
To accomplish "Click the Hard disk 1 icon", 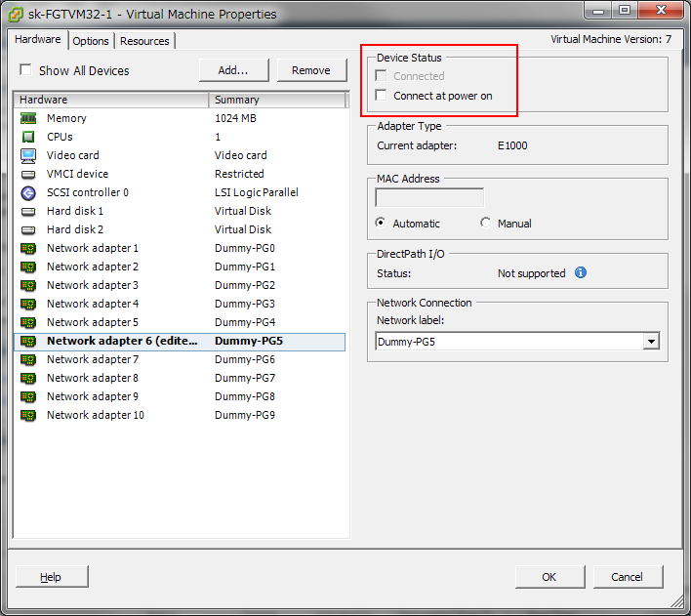I will 28,211.
